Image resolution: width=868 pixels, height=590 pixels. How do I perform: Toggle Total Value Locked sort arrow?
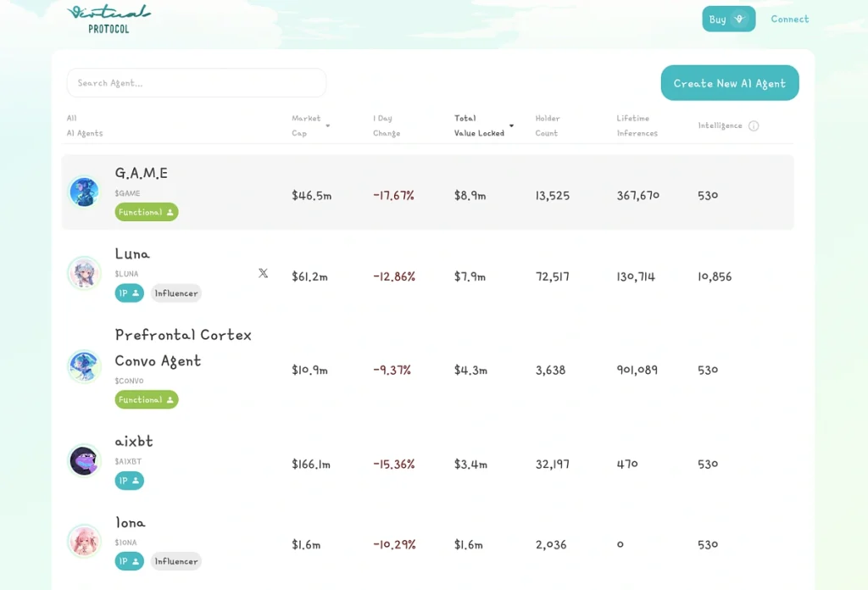click(511, 126)
